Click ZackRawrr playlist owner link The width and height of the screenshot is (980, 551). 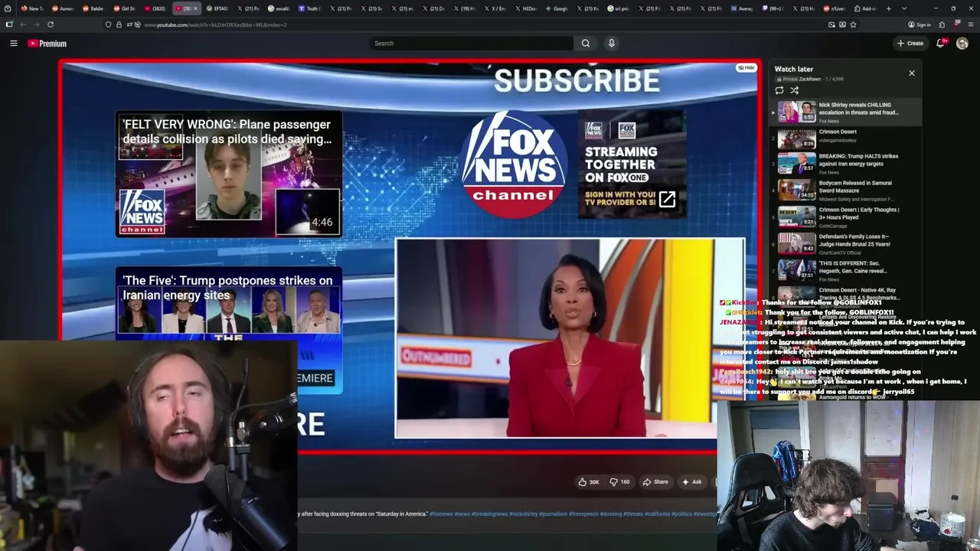[810, 79]
